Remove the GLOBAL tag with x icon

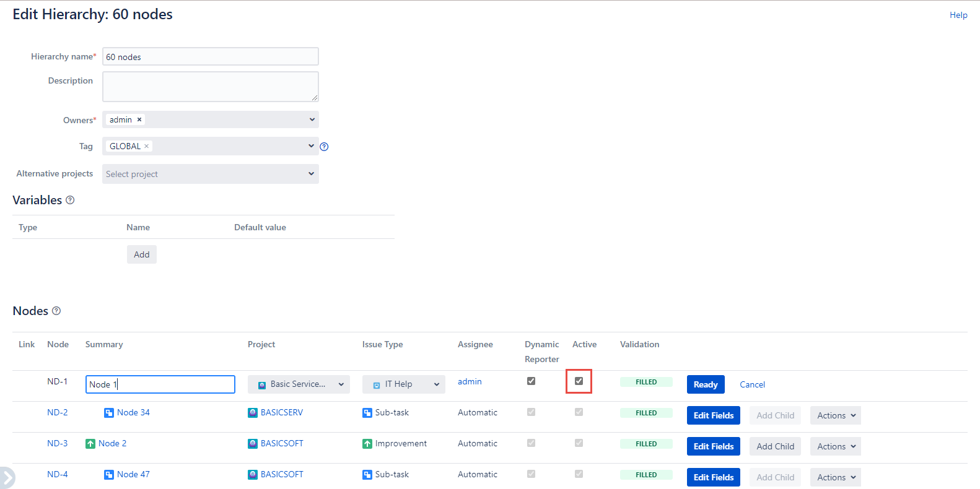[x=147, y=146]
